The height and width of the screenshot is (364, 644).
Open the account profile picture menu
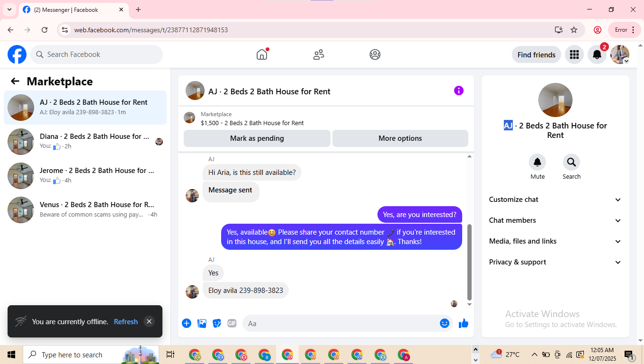(620, 55)
